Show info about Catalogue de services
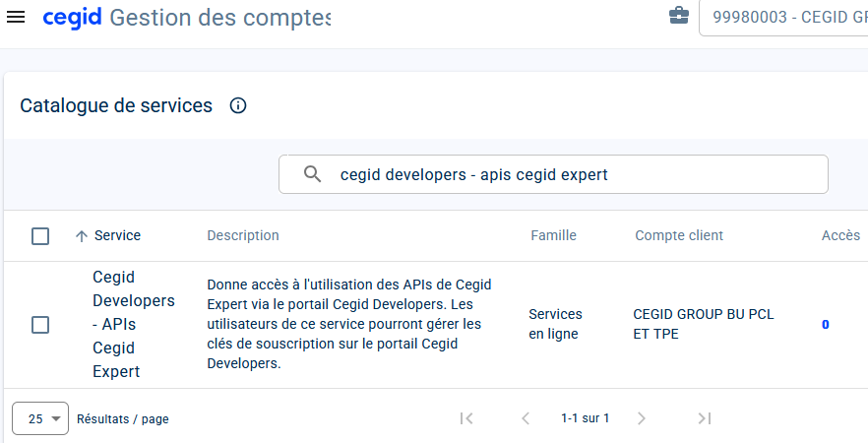 coord(237,105)
